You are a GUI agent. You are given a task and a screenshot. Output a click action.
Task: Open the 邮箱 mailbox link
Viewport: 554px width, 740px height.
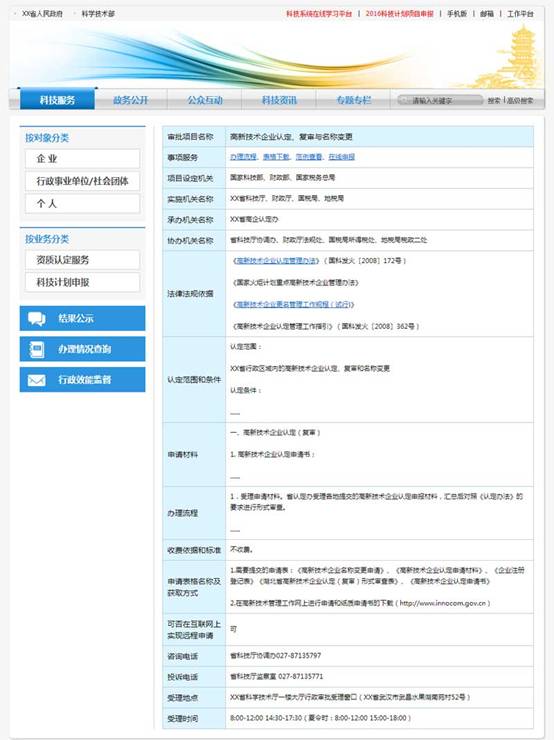(487, 14)
